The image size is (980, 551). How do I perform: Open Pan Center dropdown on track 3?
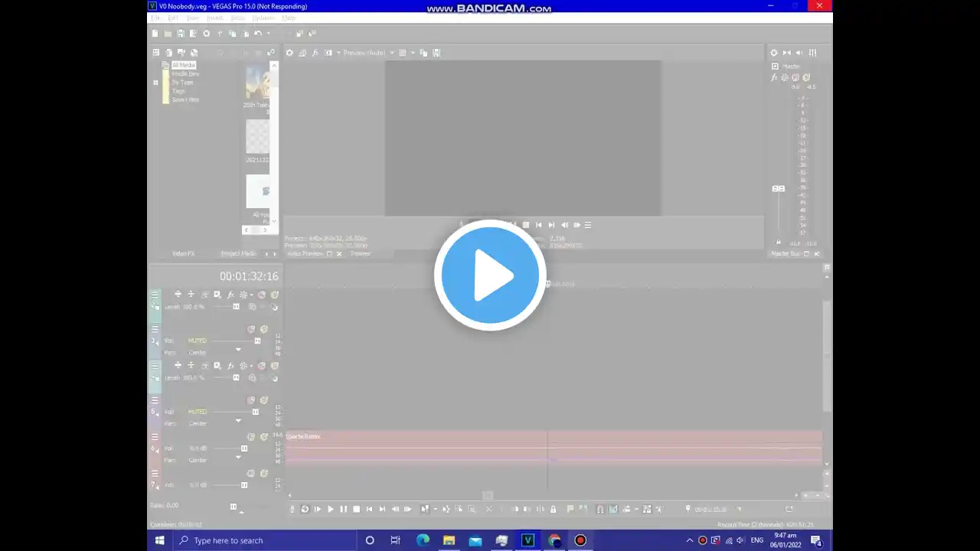(238, 350)
